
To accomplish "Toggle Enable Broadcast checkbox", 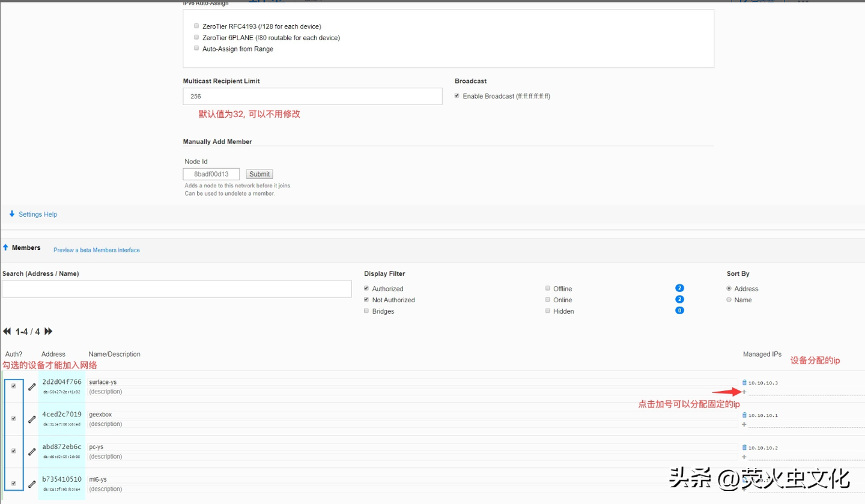I will [457, 96].
